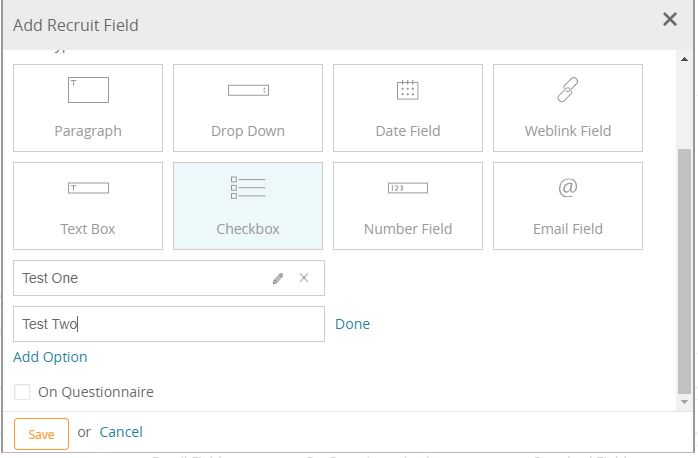Close the Add Recruit Field dialog
Screen dimensions: 698x458
tap(670, 19)
